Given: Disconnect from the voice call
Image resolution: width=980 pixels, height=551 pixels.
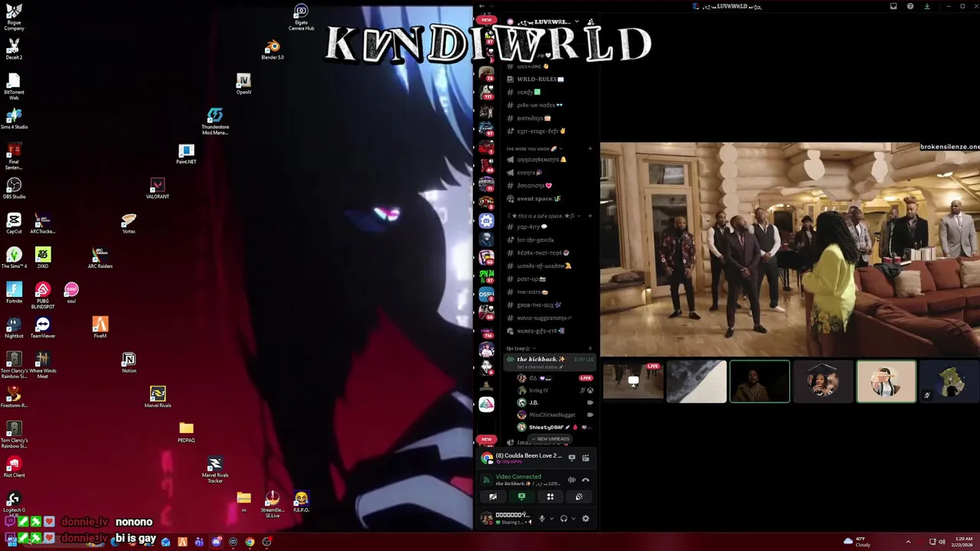Looking at the screenshot, I should (x=586, y=480).
